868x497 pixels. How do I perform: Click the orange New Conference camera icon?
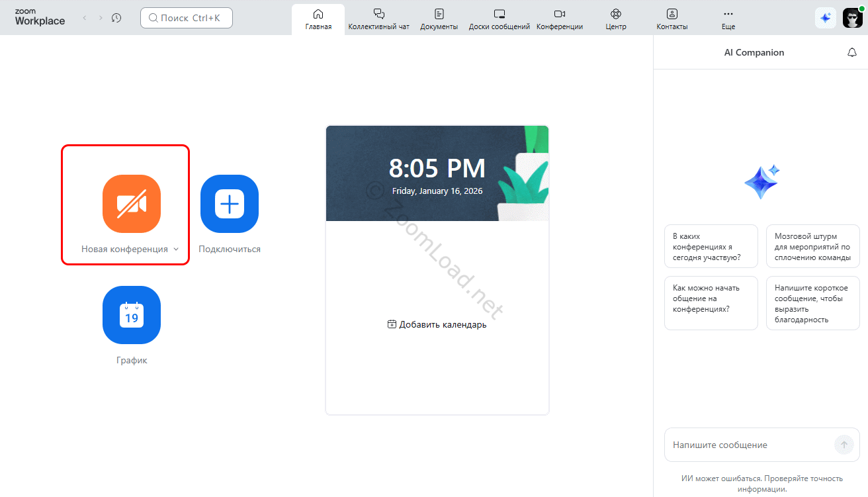132,204
